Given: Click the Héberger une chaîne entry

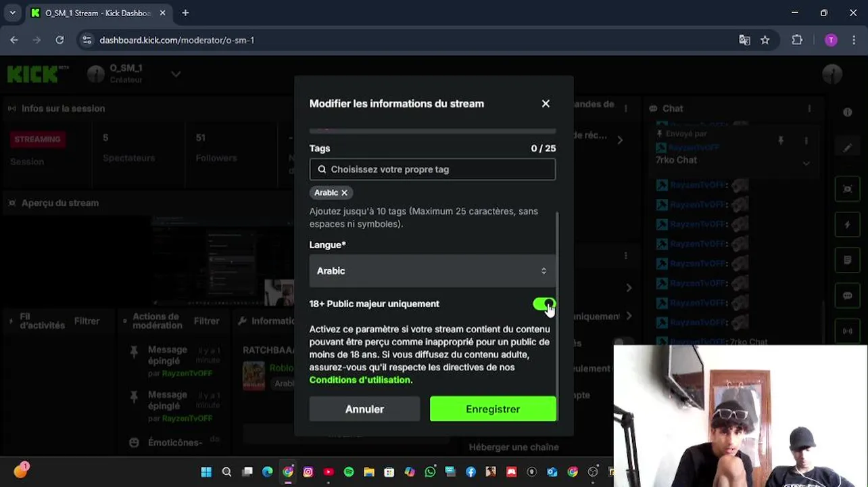Looking at the screenshot, I should 514,447.
